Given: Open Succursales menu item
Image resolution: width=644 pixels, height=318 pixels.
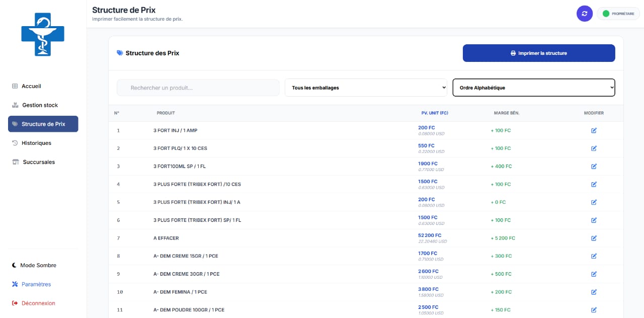Looking at the screenshot, I should (x=43, y=162).
